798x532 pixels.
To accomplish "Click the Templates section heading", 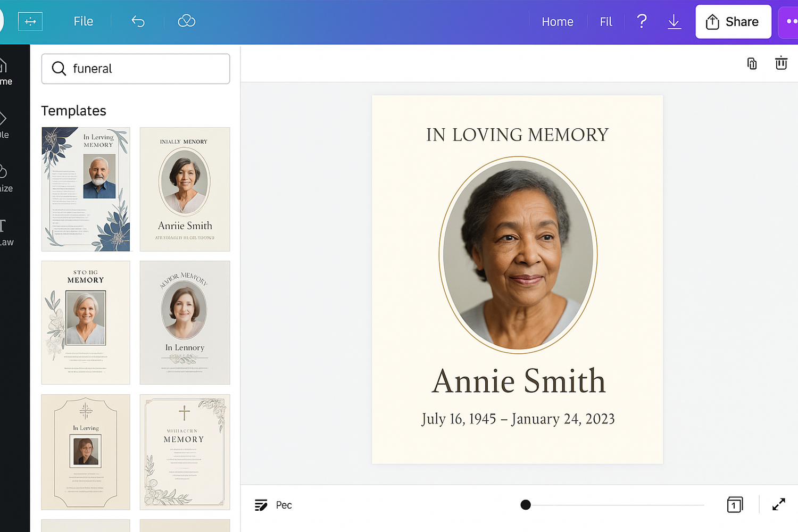I will coord(73,111).
